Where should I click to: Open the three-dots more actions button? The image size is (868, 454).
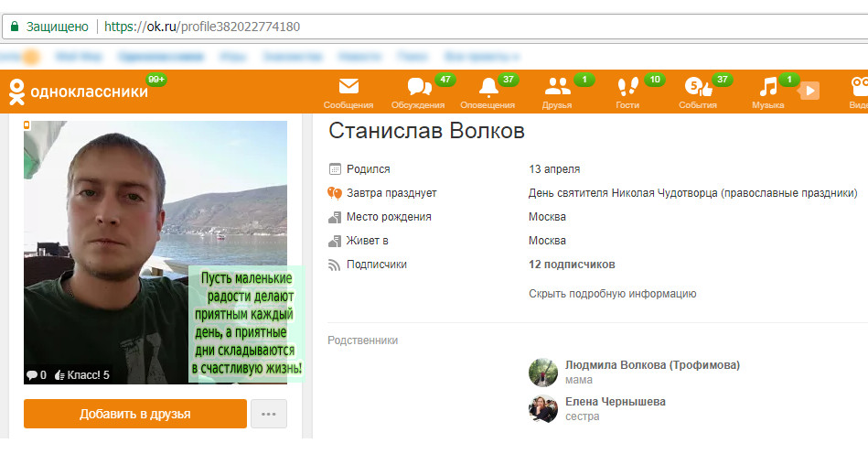pos(269,414)
